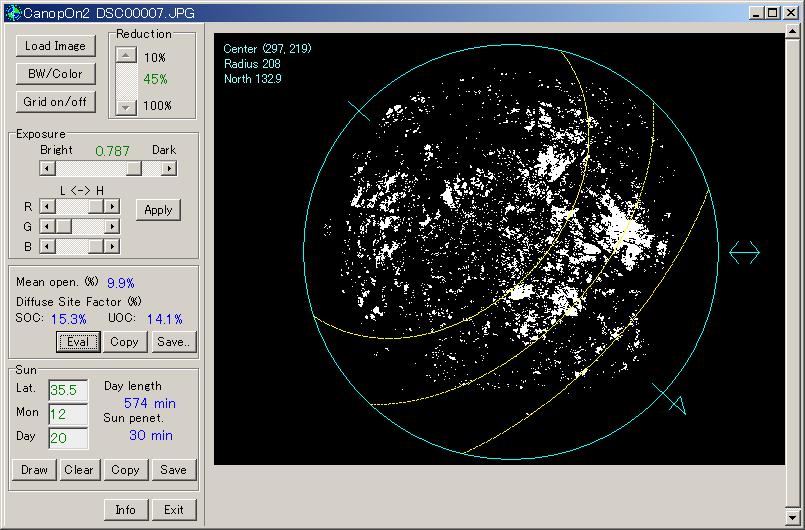Click the double-headed arrow marker beside circle

[744, 252]
